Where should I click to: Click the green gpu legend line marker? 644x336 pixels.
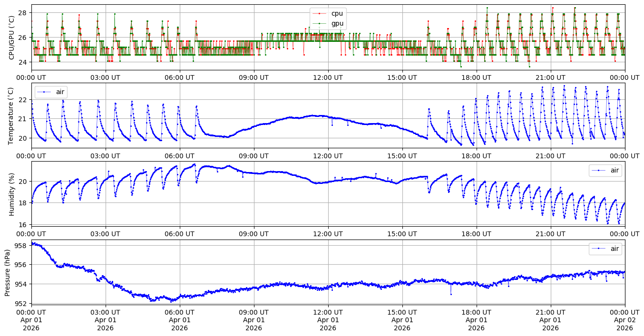point(320,23)
